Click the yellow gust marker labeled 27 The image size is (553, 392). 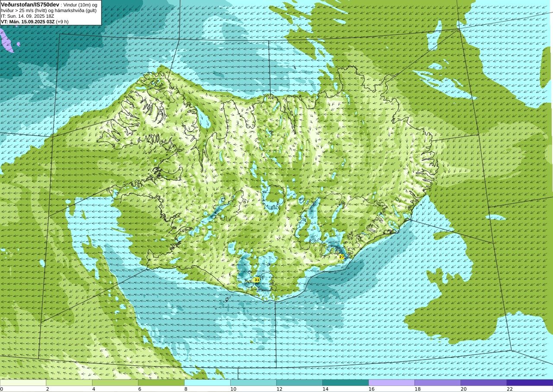[x=341, y=257]
